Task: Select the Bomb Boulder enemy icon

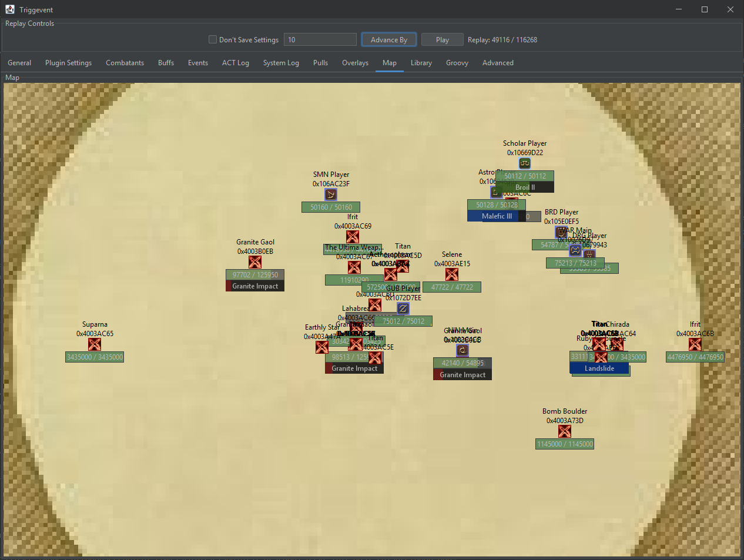Action: click(565, 431)
